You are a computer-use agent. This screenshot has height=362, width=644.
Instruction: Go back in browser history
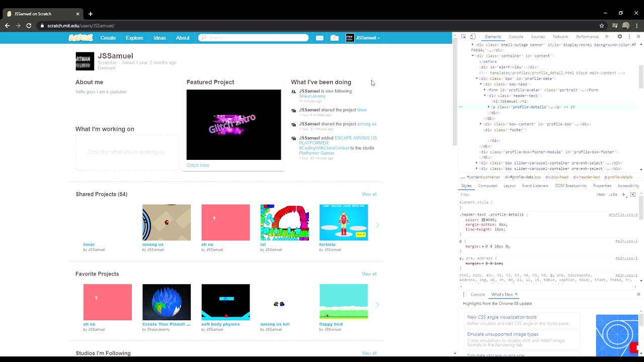point(7,26)
